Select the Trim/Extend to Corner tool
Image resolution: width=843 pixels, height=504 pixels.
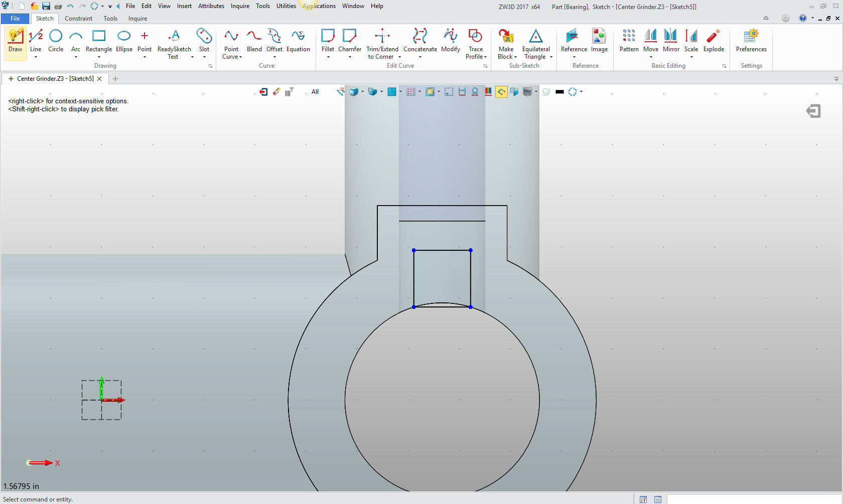click(x=382, y=44)
